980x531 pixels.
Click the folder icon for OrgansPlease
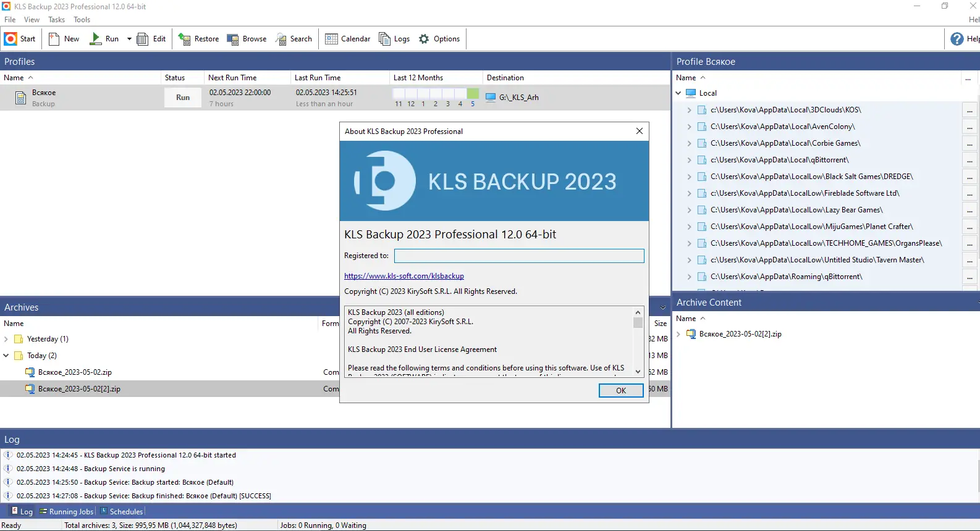coord(702,243)
